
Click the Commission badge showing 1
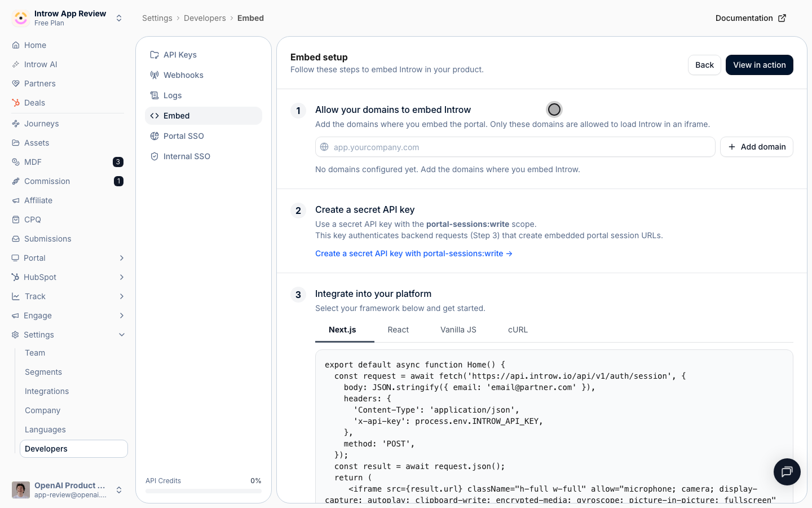pyautogui.click(x=118, y=181)
